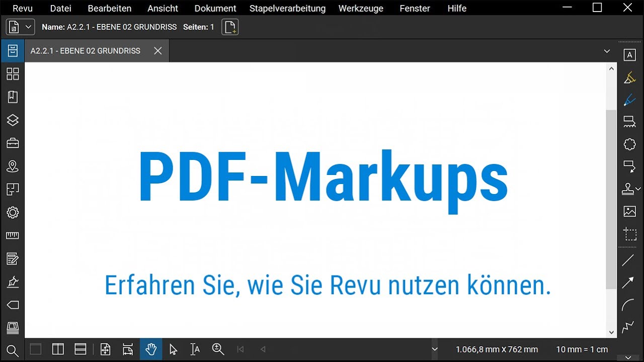Open the Ansicht menu

click(163, 9)
